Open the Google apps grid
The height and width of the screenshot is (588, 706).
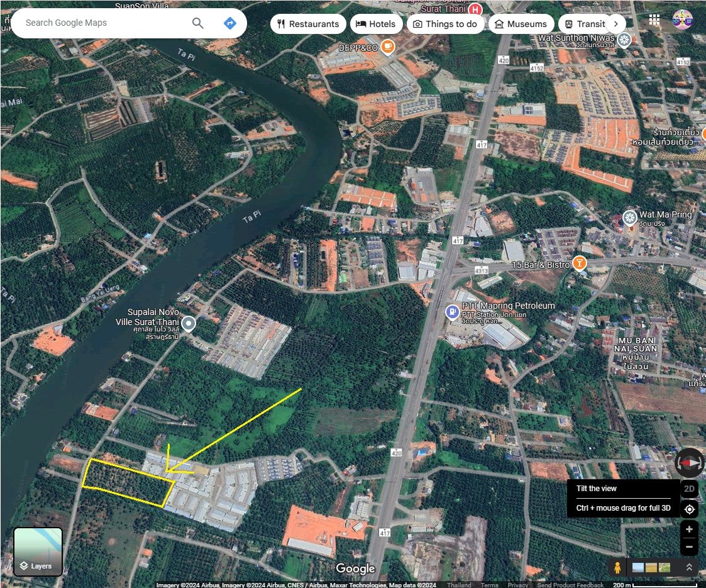coord(654,19)
